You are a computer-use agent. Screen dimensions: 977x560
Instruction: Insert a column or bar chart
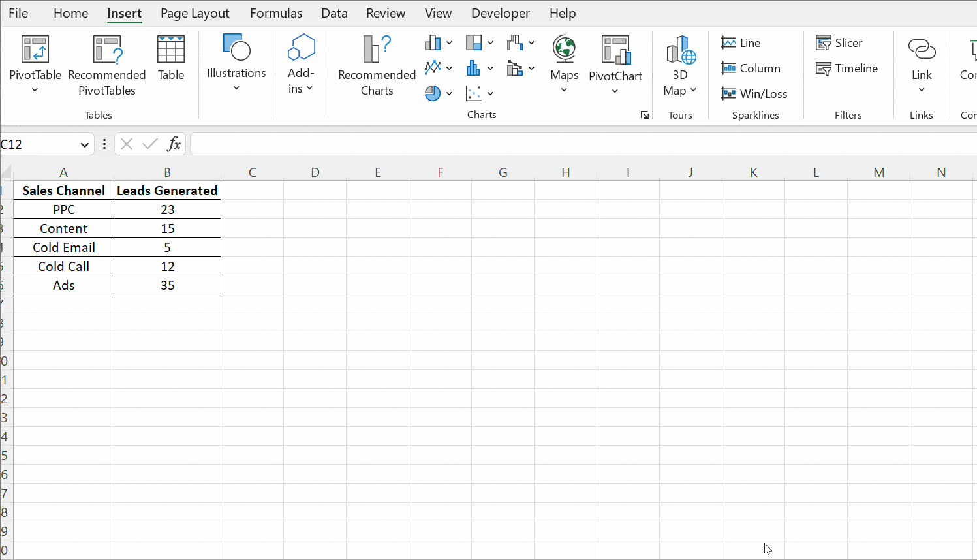pos(433,42)
